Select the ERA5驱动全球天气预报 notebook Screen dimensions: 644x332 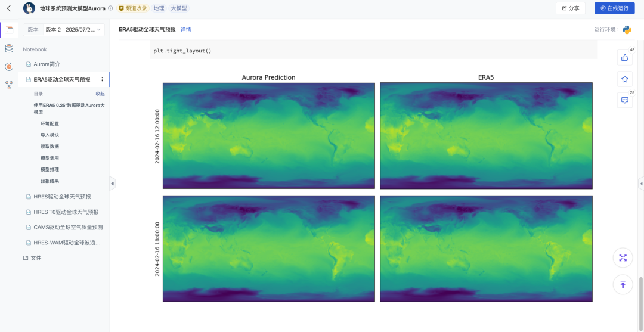[61, 79]
